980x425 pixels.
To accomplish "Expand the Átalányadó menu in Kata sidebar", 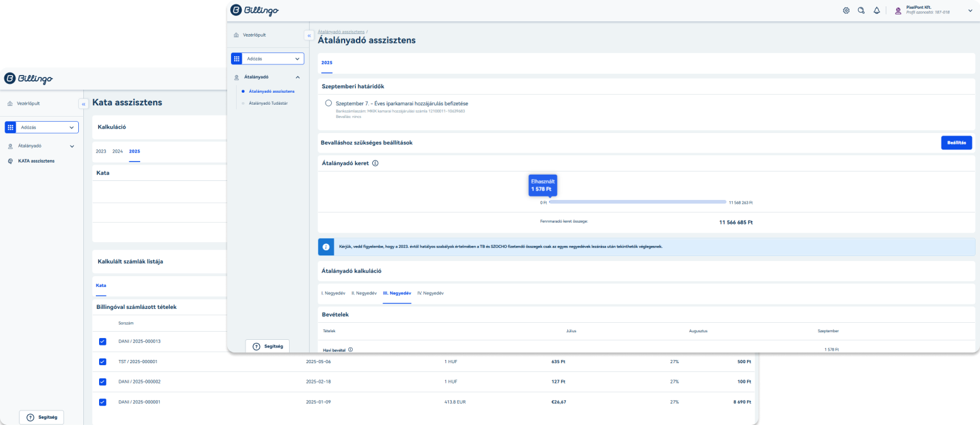I will pyautogui.click(x=72, y=146).
